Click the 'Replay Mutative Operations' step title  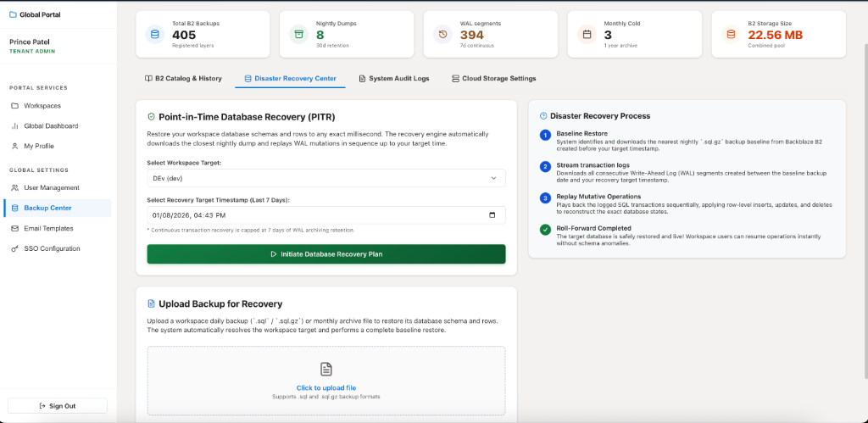[599, 197]
